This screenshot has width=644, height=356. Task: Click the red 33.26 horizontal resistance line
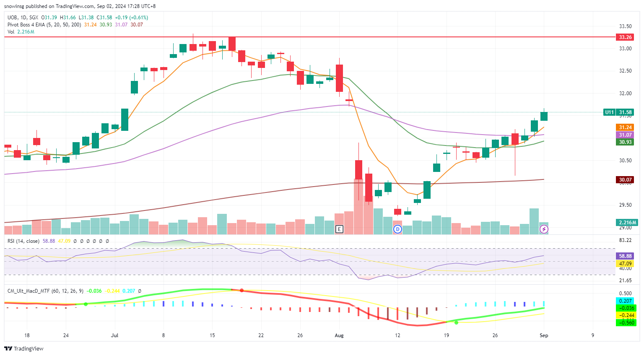[x=309, y=37]
